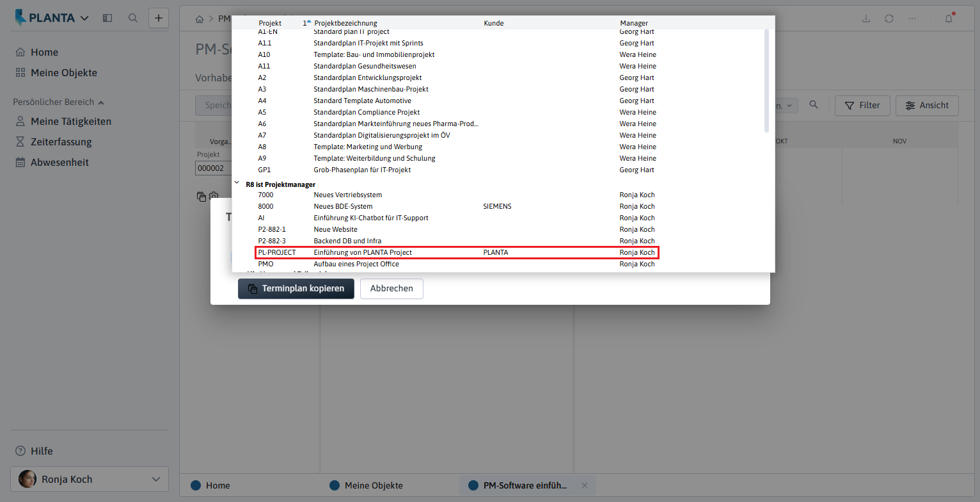
Task: Click the search magnifier next to Filter
Action: [814, 105]
